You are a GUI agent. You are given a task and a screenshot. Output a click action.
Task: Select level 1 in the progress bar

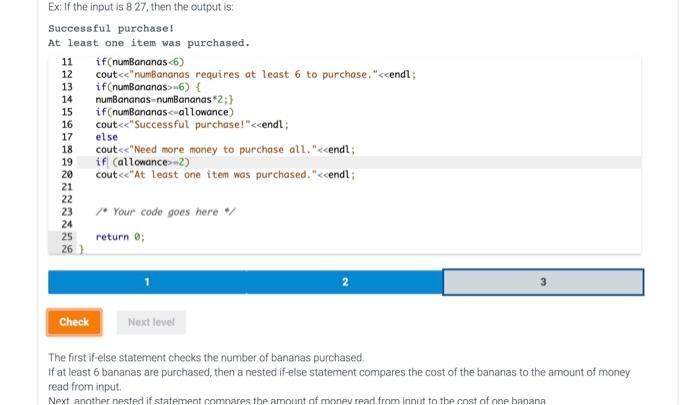point(147,282)
